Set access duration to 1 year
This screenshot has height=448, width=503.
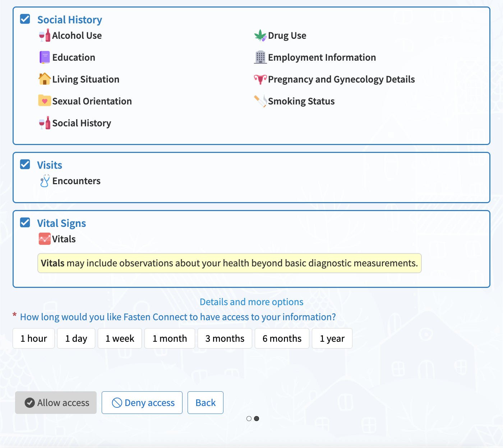[x=332, y=339]
